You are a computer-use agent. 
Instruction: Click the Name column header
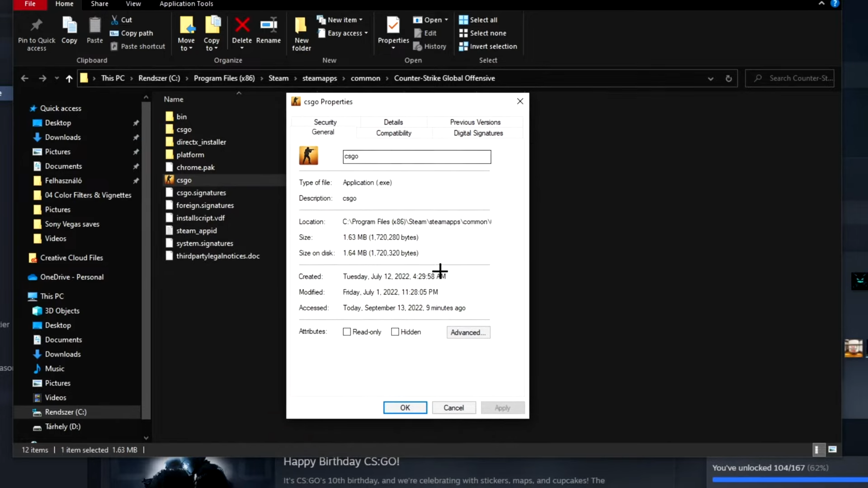pos(174,99)
